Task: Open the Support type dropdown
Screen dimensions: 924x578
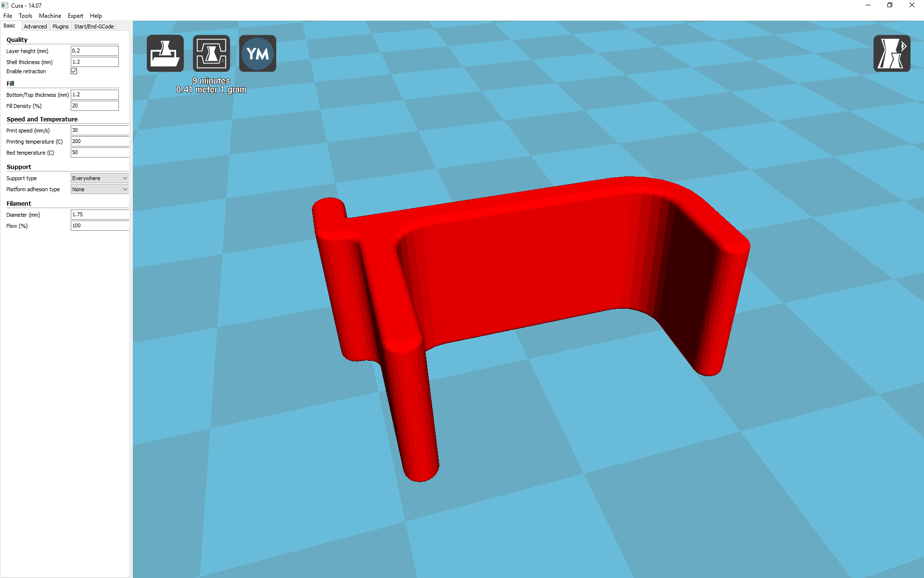Action: pos(100,178)
